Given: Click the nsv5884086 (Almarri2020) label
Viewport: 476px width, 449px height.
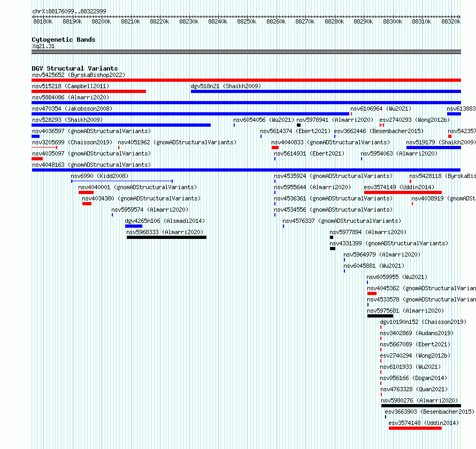Looking at the screenshot, I should (x=71, y=97).
